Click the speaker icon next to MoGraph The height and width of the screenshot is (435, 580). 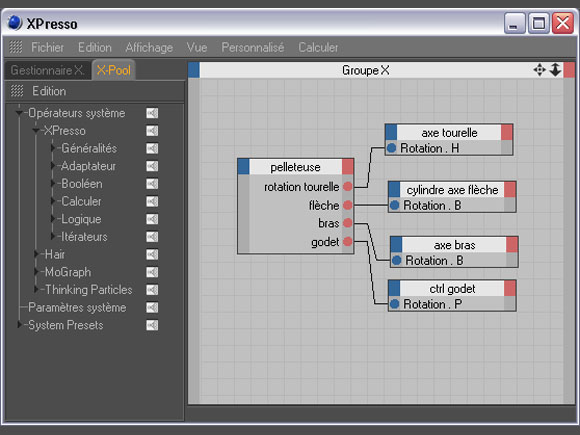coord(152,272)
